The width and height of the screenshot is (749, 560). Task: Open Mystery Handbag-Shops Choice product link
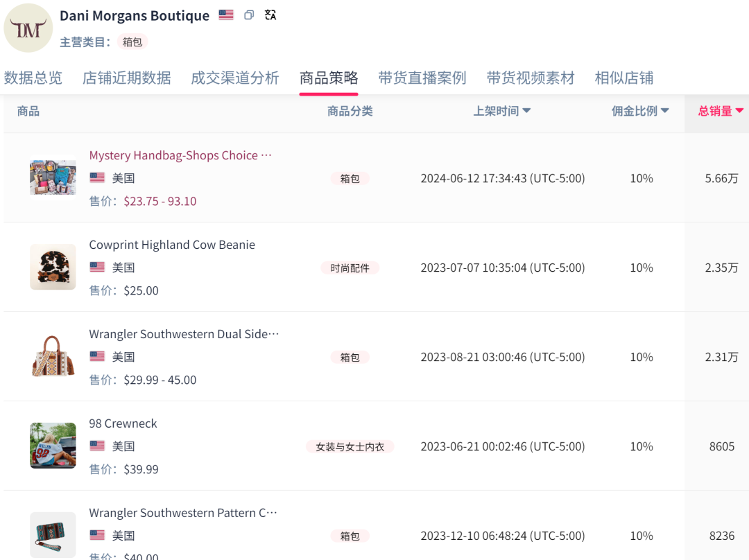[x=180, y=155]
